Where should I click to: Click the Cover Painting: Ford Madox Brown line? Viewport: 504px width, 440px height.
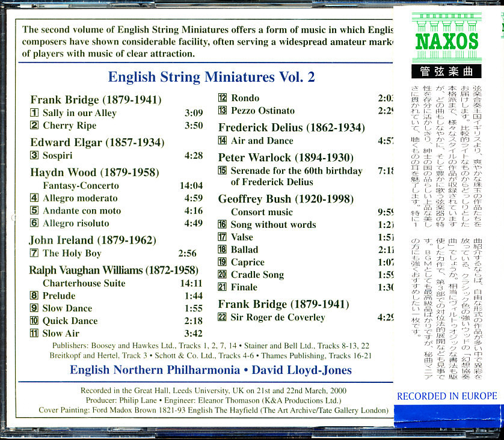coord(214,411)
